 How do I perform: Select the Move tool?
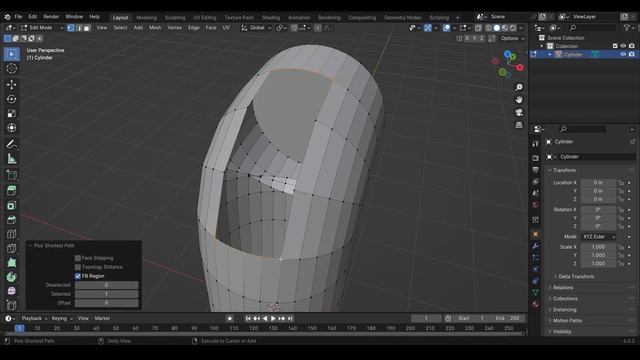tap(11, 84)
